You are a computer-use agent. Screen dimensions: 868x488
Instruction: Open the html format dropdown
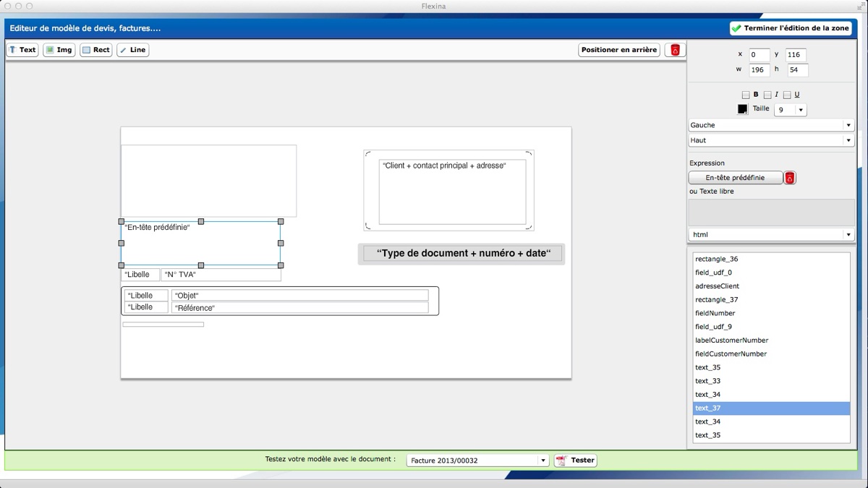[x=771, y=234]
